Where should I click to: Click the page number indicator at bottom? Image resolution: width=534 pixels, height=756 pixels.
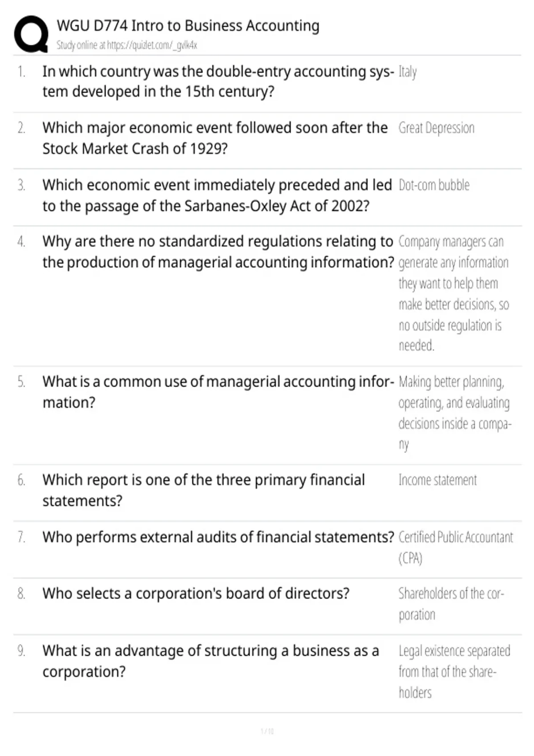(267, 732)
